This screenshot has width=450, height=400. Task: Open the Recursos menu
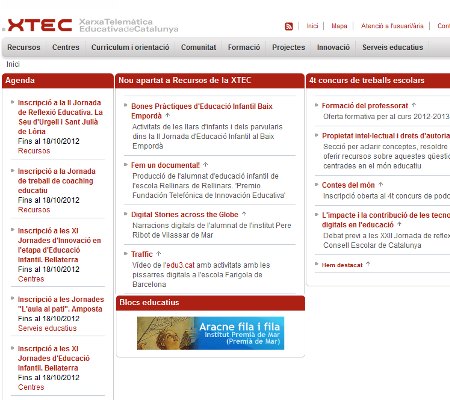click(24, 47)
